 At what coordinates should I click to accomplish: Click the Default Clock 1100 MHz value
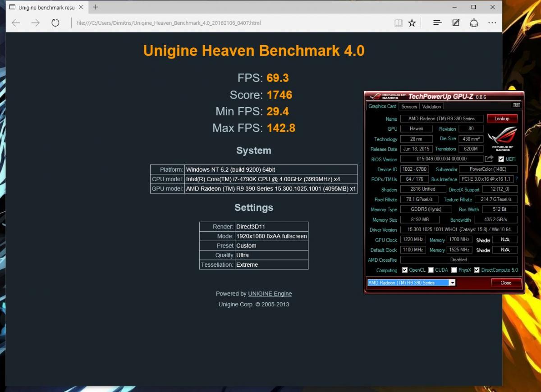pos(413,250)
